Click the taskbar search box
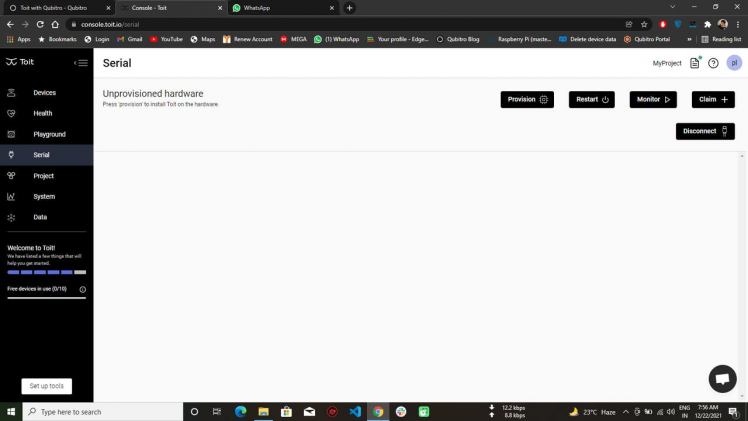Image resolution: width=748 pixels, height=421 pixels. (x=103, y=411)
